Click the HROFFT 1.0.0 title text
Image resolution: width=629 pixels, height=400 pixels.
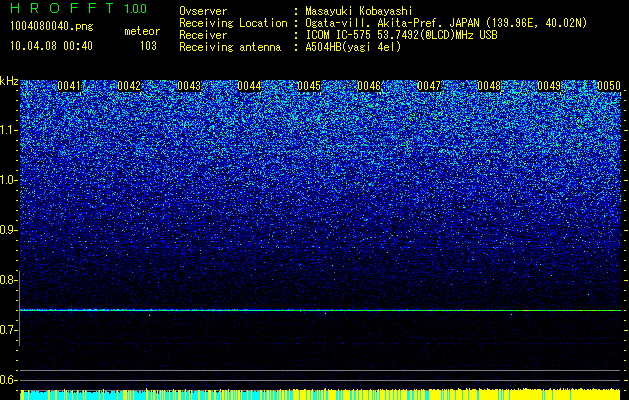(79, 8)
